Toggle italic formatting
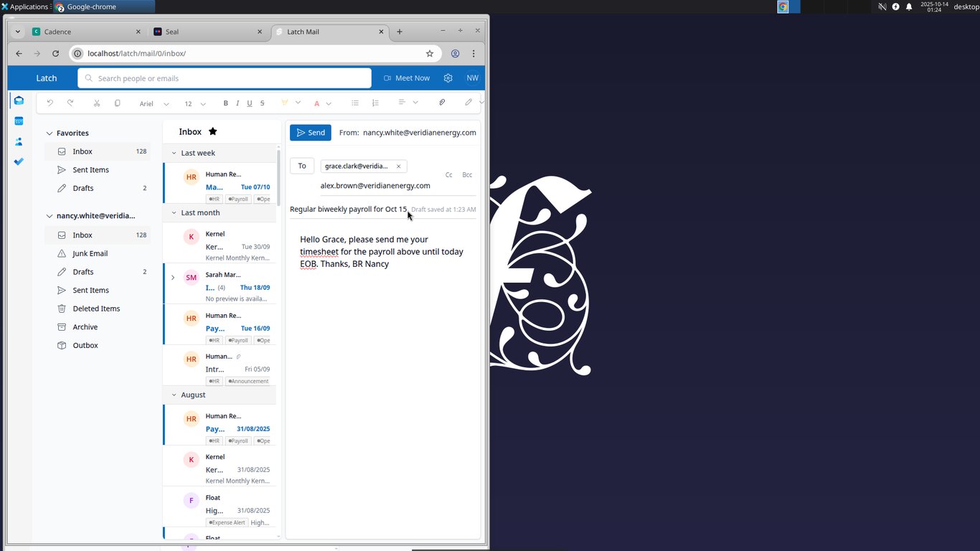The image size is (980, 551). (237, 103)
